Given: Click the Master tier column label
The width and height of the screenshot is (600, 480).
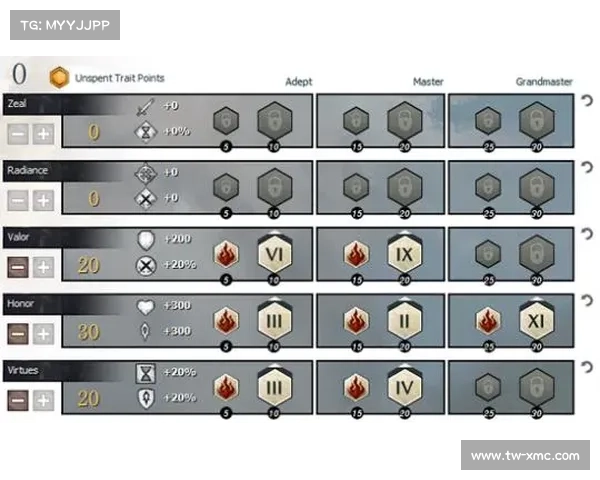Looking at the screenshot, I should tap(428, 82).
